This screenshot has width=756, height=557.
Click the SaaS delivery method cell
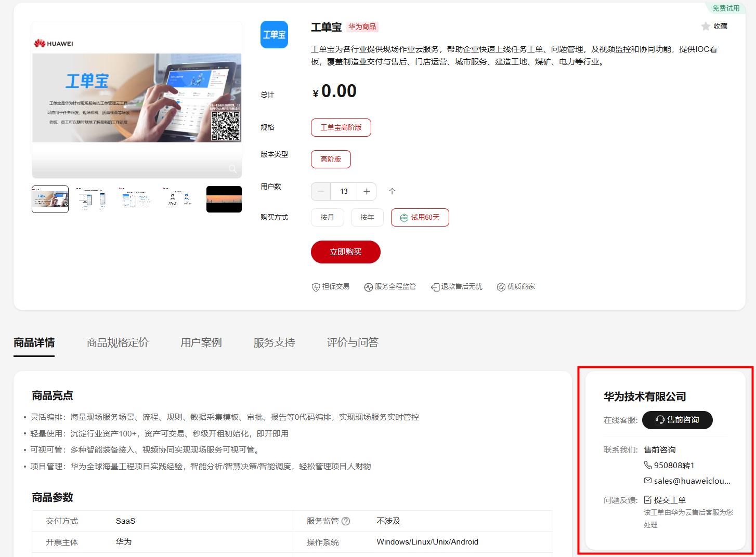[x=125, y=521]
